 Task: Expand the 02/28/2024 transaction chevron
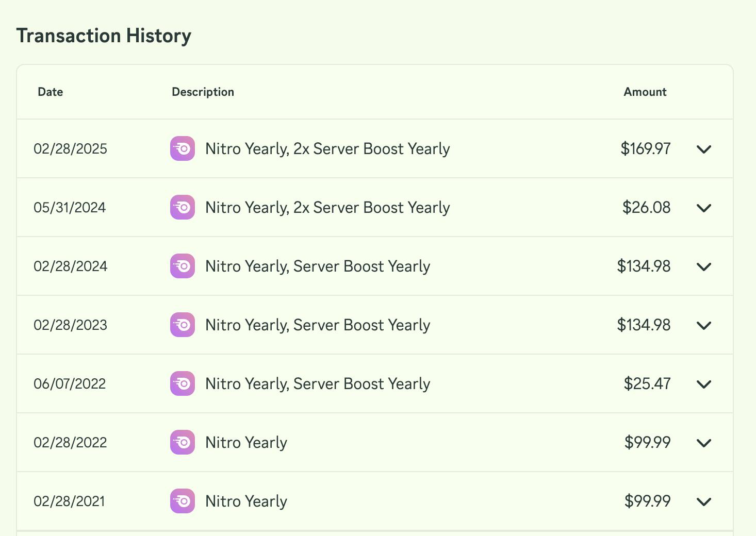[x=704, y=266]
